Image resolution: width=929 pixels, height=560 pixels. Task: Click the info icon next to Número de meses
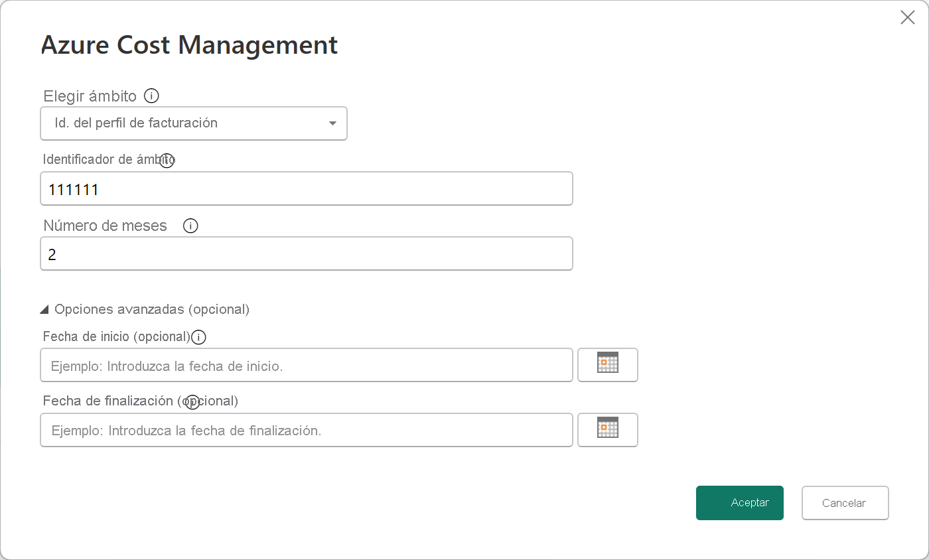click(190, 226)
